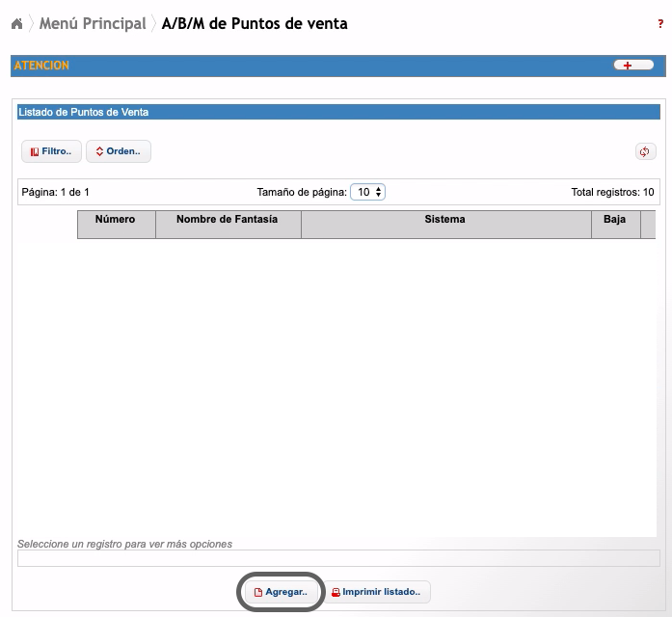Open the Tamaño de página dropdown
This screenshot has height=617, width=672.
click(x=367, y=192)
